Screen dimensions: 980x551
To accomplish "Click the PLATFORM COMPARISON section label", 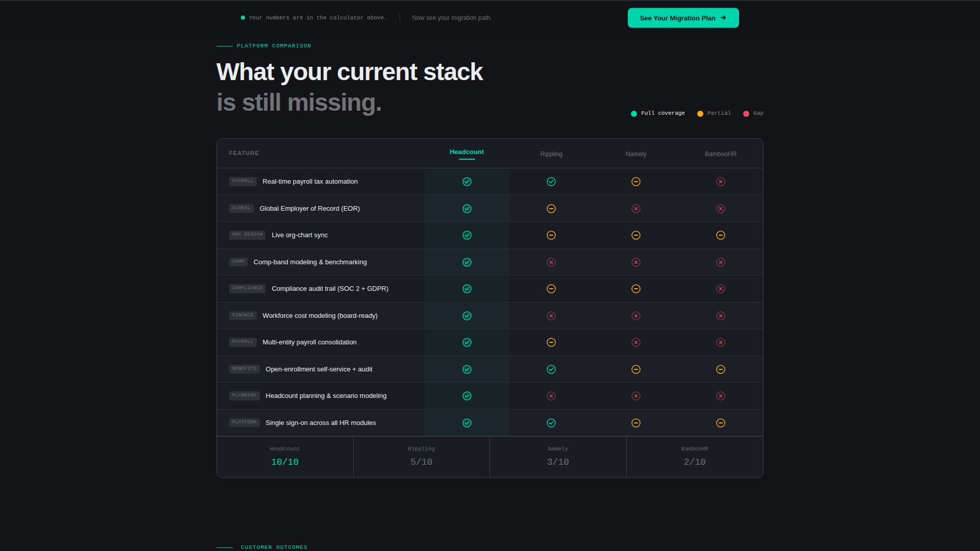I will (274, 46).
